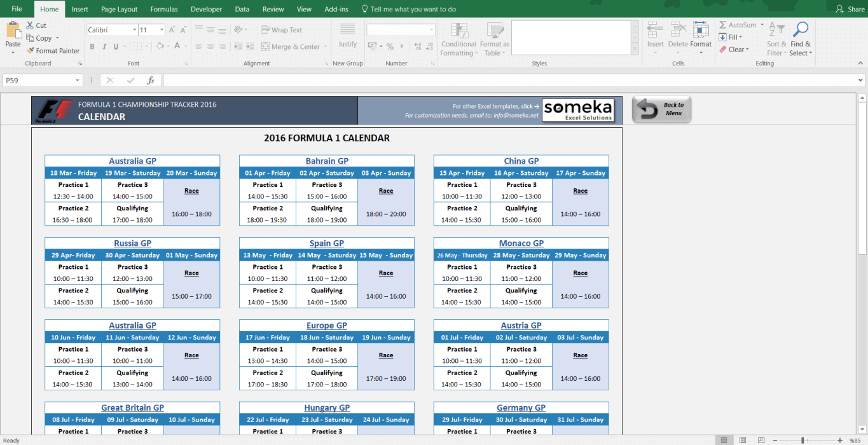The image size is (868, 445).
Task: Open the Fill dropdown in Editing
Action: click(741, 38)
